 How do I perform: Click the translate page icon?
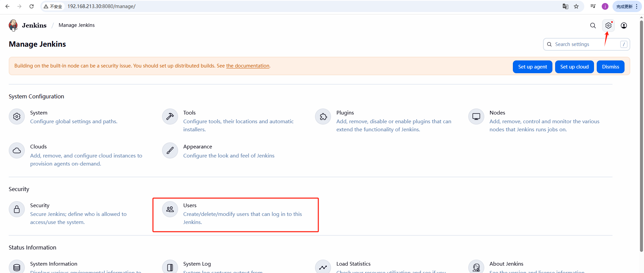pos(565,6)
